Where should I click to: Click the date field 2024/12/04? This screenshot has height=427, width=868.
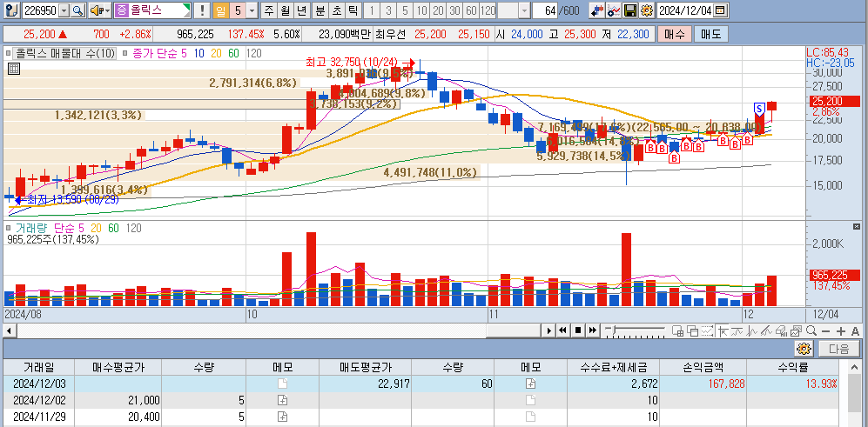click(684, 10)
